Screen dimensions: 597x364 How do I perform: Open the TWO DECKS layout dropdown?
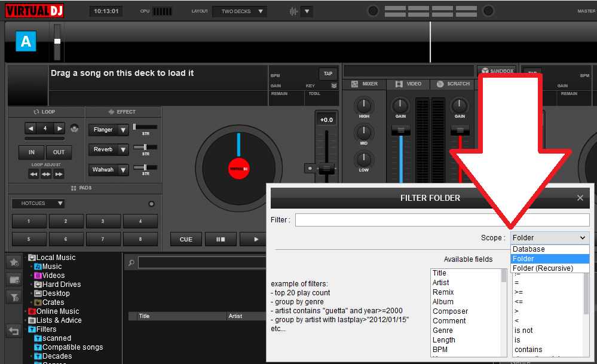point(240,11)
